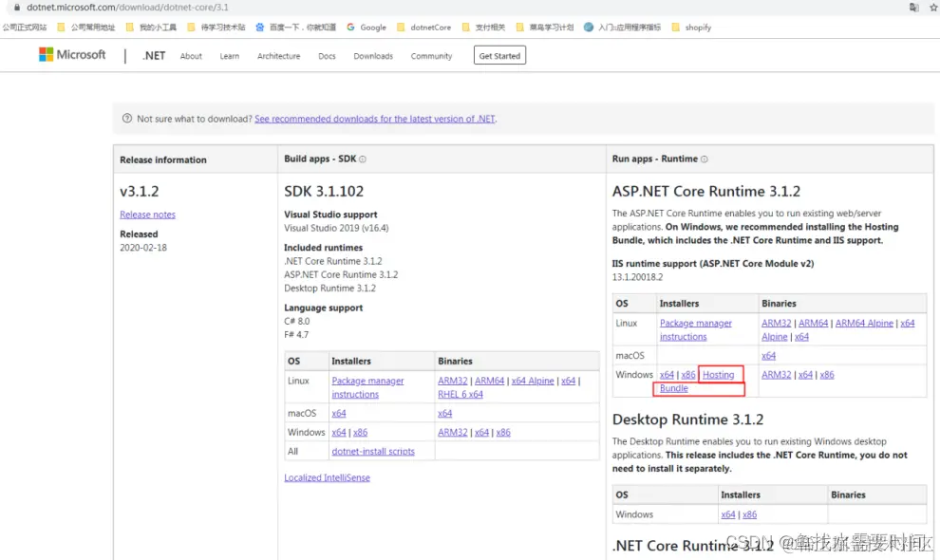
Task: Click the release date 2020-02-18
Action: point(143,248)
